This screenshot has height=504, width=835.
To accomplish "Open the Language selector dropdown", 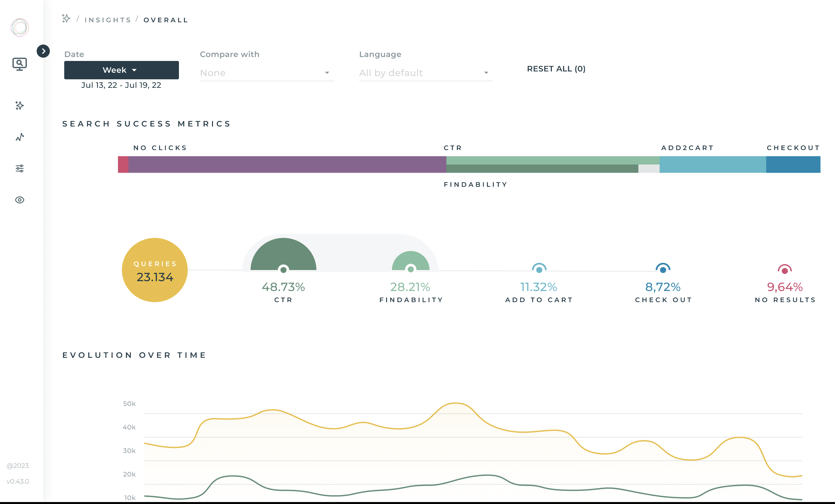I will coord(423,73).
